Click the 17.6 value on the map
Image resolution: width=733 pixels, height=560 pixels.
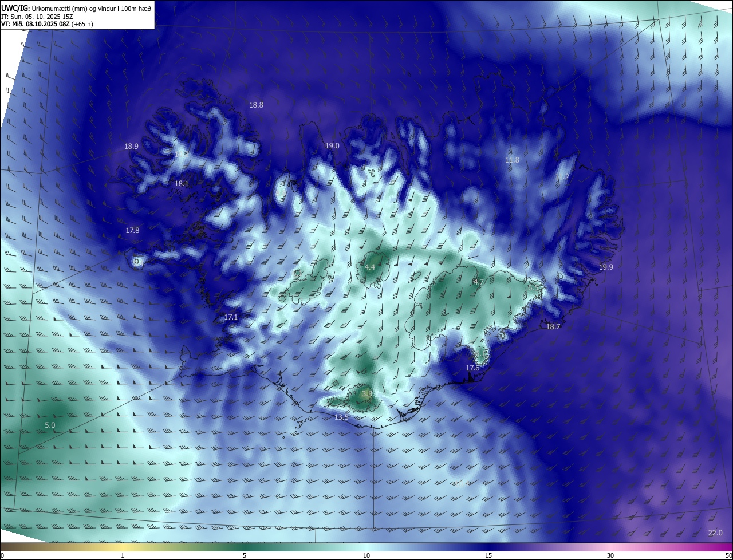coord(472,368)
